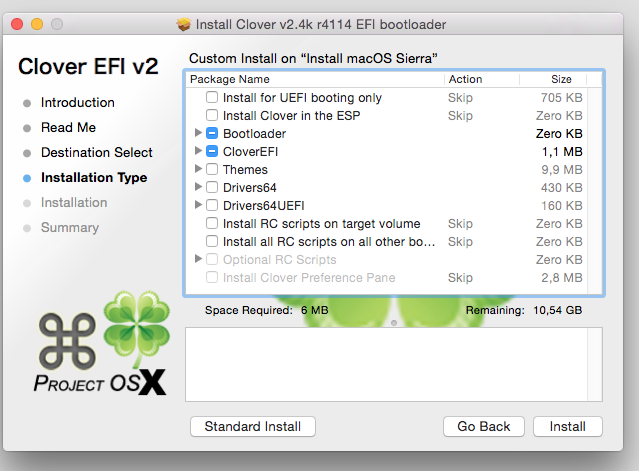Click the Themes row 9,9 MB size
The width and height of the screenshot is (639, 471).
point(562,169)
